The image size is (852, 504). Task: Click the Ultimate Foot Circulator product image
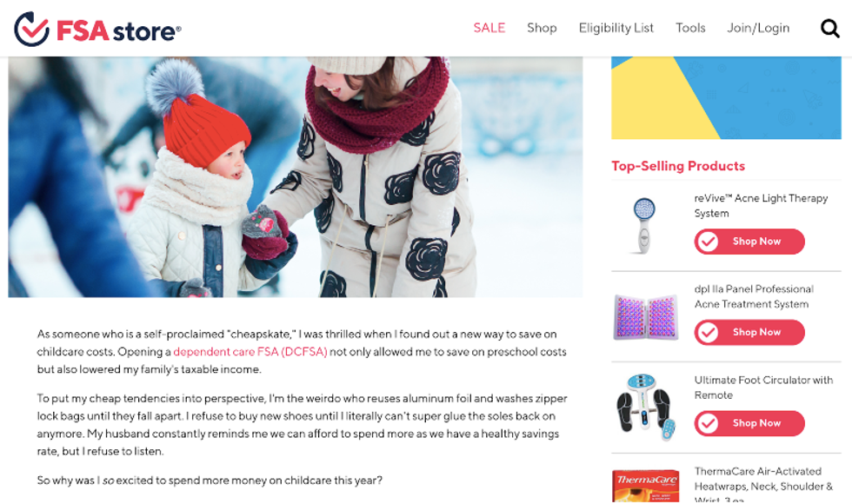point(646,407)
